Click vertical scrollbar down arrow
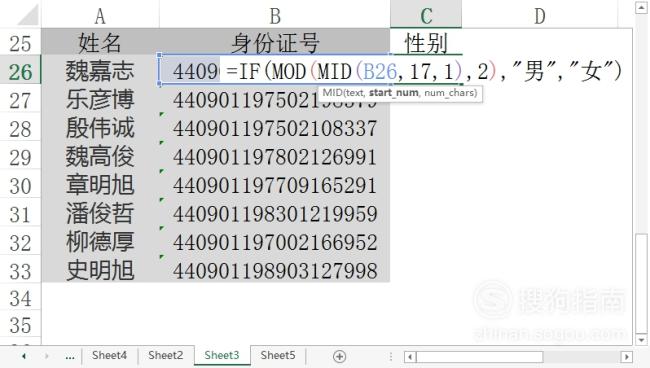The width and height of the screenshot is (650, 368). pos(641,340)
